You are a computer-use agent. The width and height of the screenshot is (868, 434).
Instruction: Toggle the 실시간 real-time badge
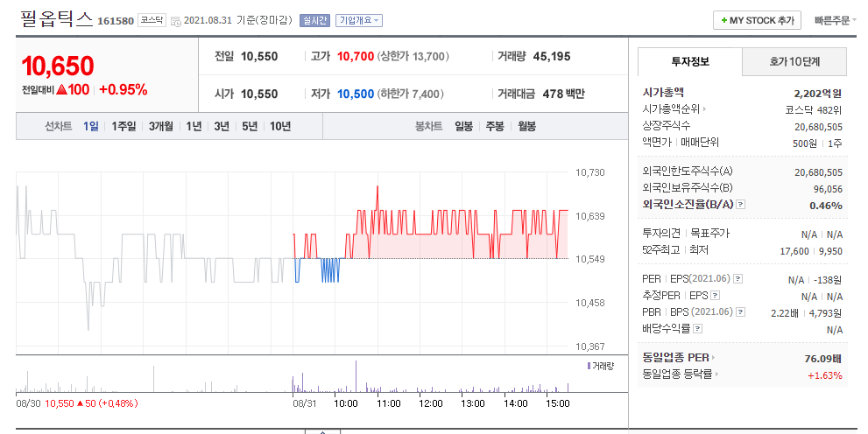pos(314,20)
